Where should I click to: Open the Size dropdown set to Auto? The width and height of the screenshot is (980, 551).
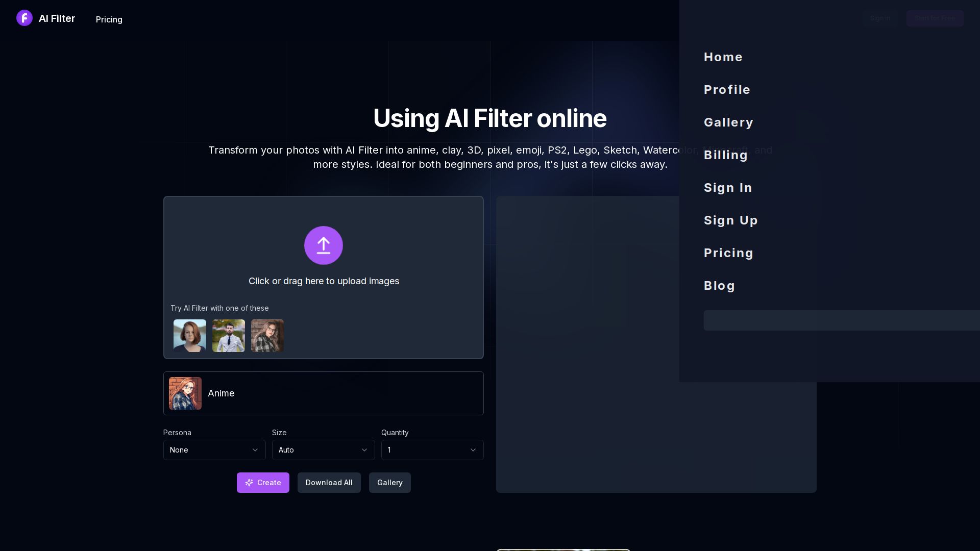pos(323,450)
